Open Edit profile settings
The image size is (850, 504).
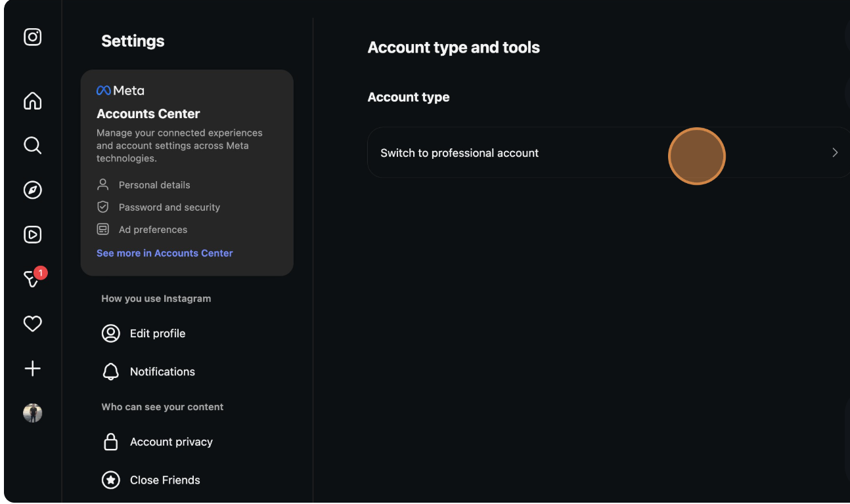[x=158, y=333]
